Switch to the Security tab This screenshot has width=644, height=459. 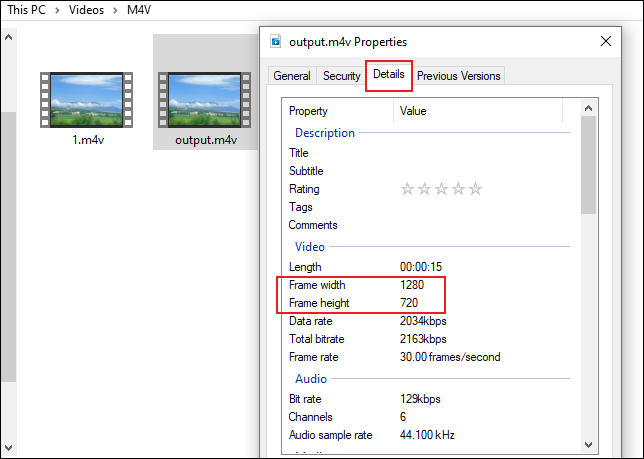click(341, 76)
